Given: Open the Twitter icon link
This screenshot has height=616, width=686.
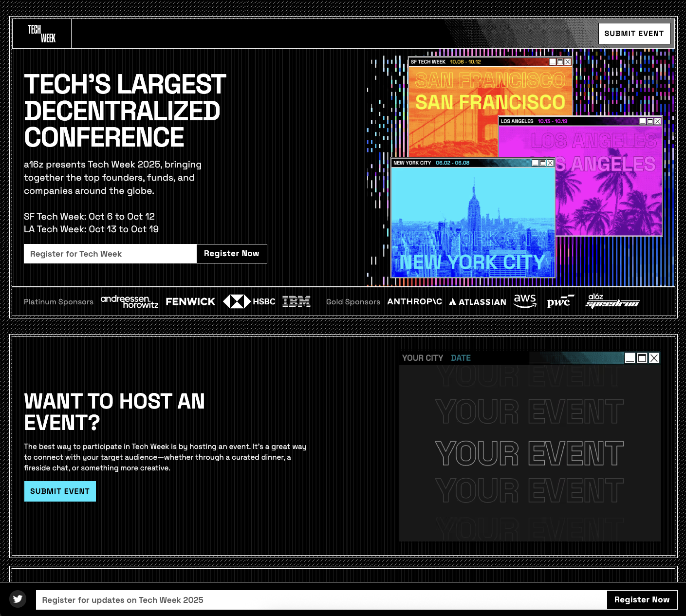Looking at the screenshot, I should 18,599.
